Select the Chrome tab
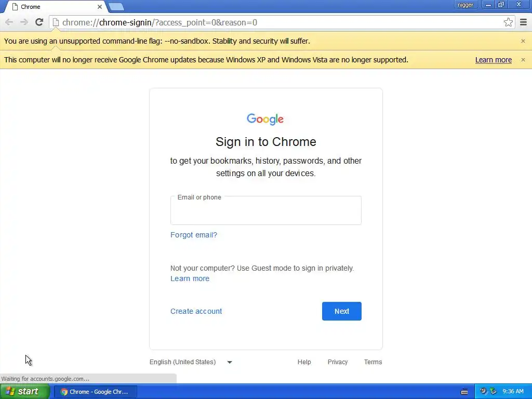This screenshot has height=399, width=532. pyautogui.click(x=56, y=7)
